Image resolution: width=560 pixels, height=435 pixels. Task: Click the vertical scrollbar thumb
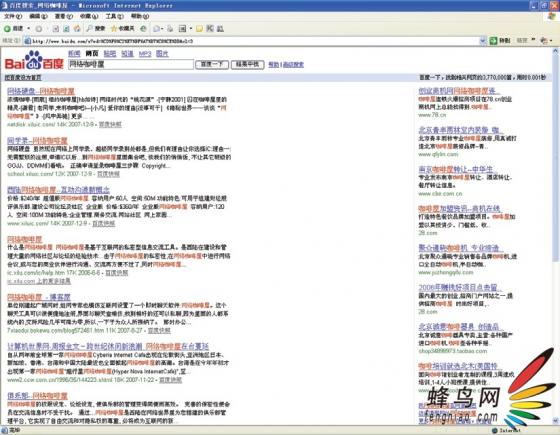556,158
